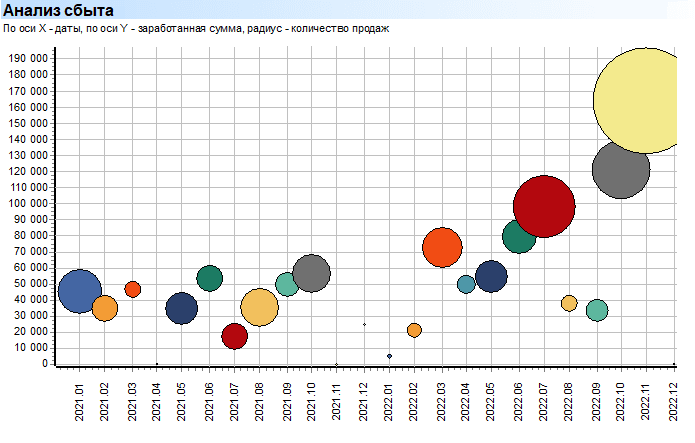The width and height of the screenshot is (695, 443).
Task: Select the teal bubble at 2022.09
Action: pyautogui.click(x=597, y=310)
